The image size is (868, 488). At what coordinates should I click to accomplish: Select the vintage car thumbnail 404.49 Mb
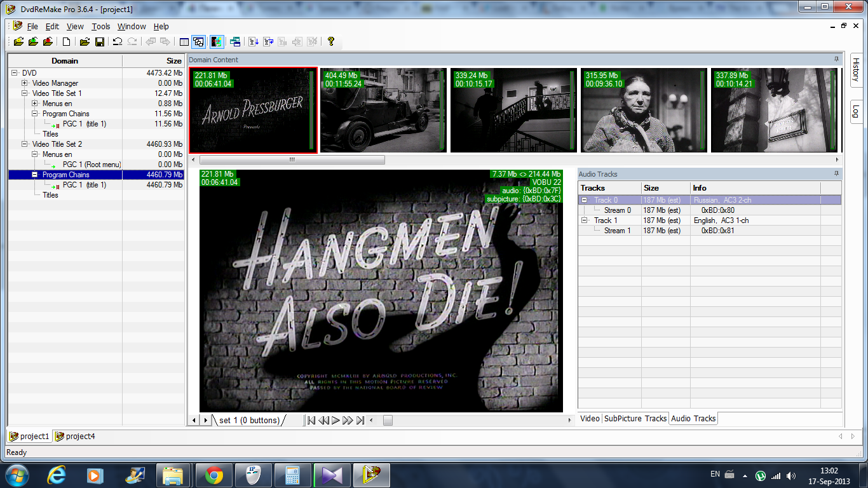pos(383,111)
